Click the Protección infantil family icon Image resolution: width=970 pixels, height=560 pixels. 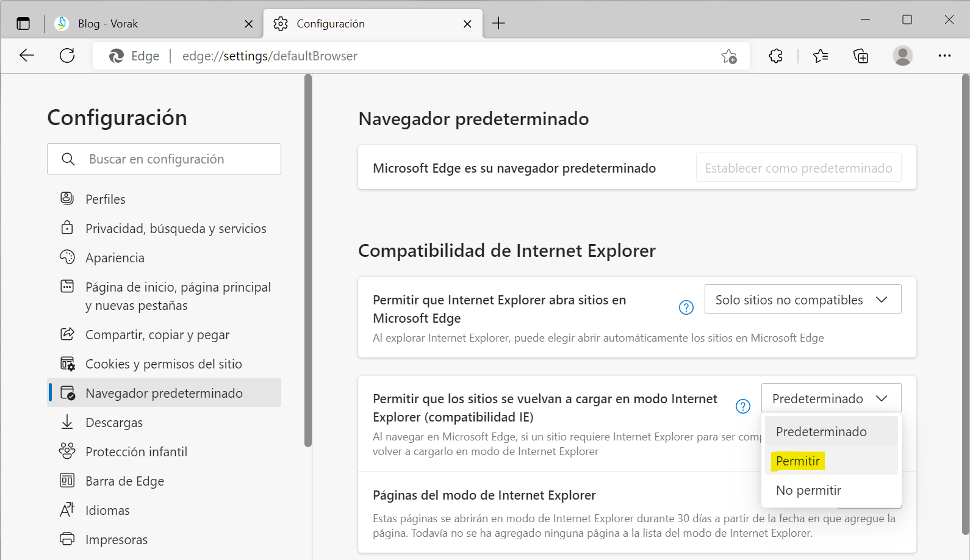tap(67, 451)
